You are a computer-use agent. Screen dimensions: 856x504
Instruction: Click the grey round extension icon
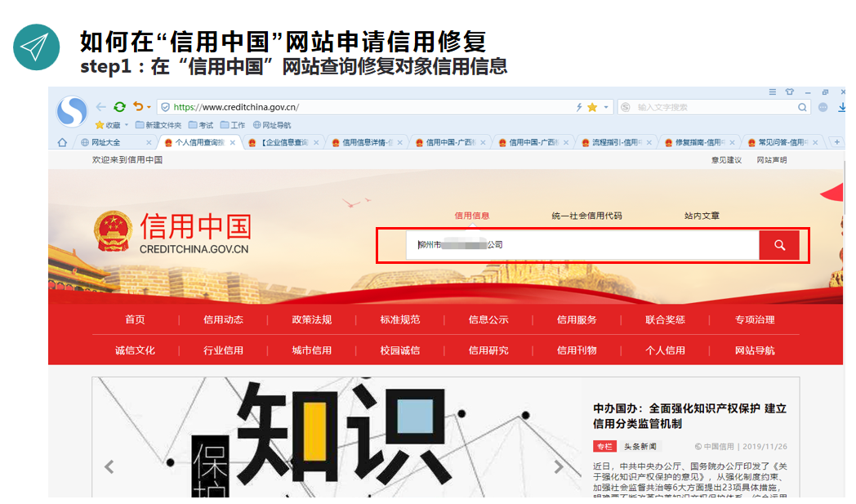pos(823,108)
